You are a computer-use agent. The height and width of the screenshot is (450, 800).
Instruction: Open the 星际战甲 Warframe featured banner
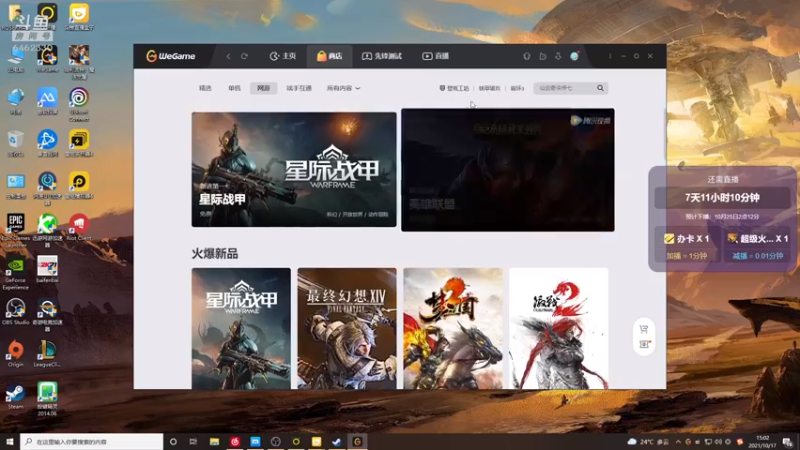(294, 169)
